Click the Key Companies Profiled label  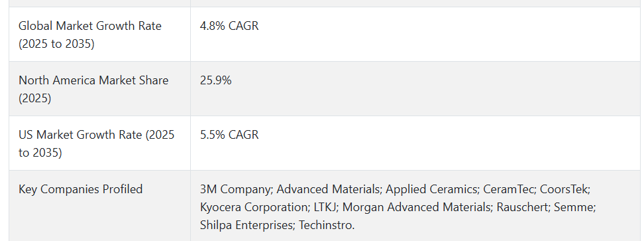coord(81,189)
